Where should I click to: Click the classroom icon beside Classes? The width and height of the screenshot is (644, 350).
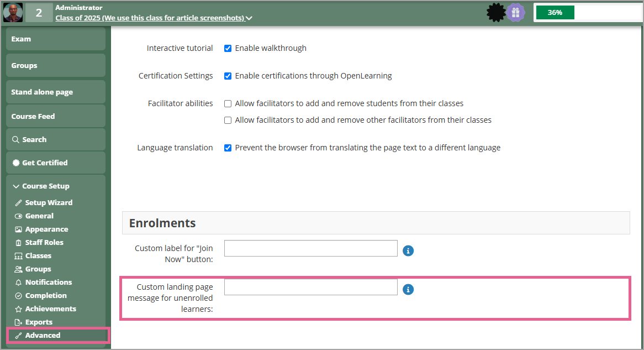pos(18,256)
